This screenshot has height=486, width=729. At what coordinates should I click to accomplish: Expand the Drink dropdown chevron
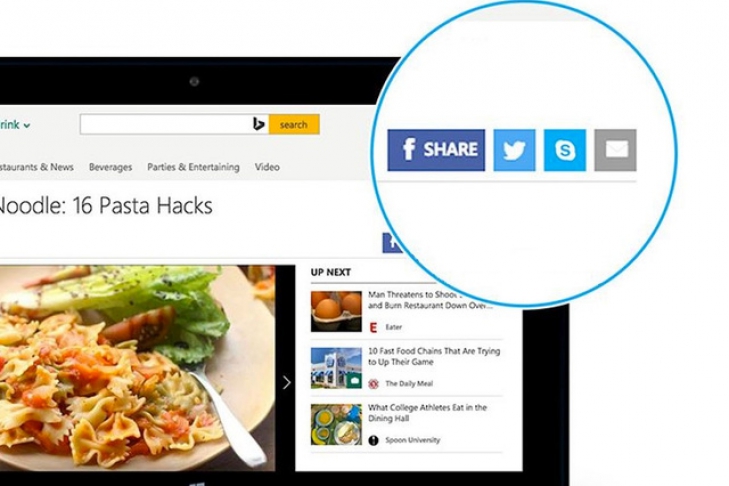point(27,126)
